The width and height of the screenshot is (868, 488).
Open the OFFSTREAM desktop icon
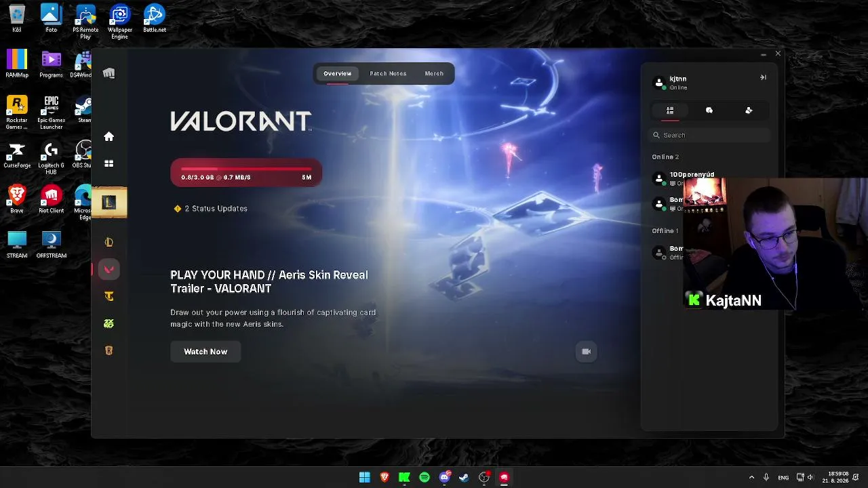tap(52, 245)
